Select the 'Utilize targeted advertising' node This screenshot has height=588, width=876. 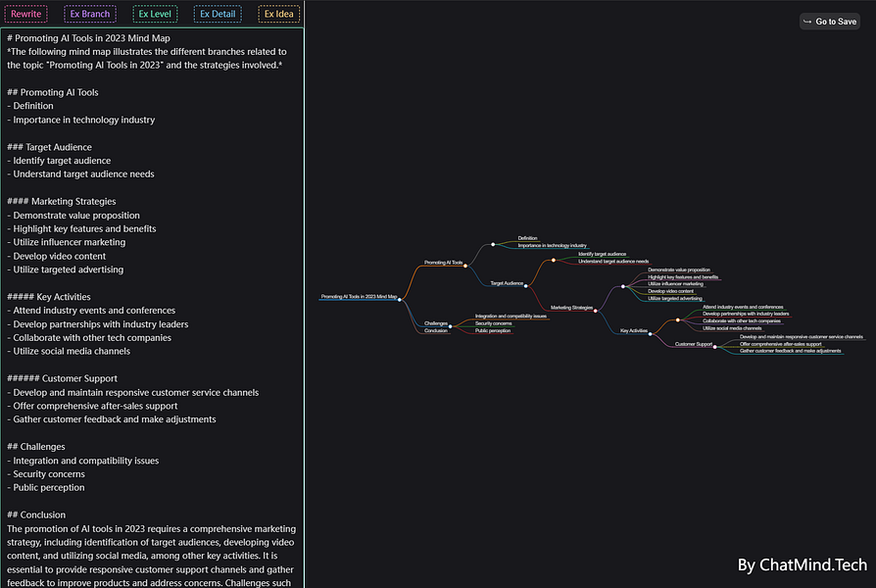674,298
